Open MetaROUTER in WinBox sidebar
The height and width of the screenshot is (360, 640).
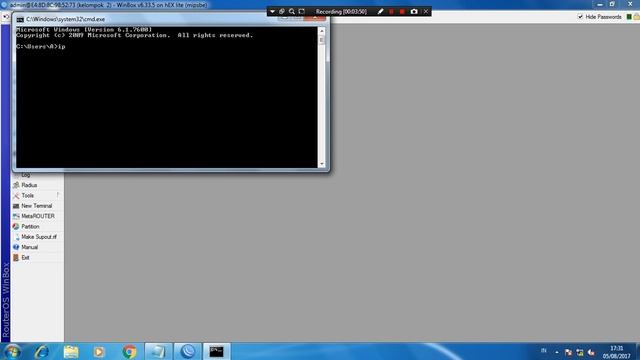[x=37, y=216]
